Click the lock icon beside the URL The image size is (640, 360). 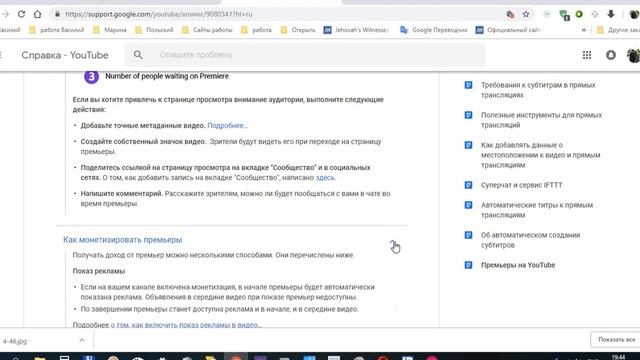click(x=58, y=14)
